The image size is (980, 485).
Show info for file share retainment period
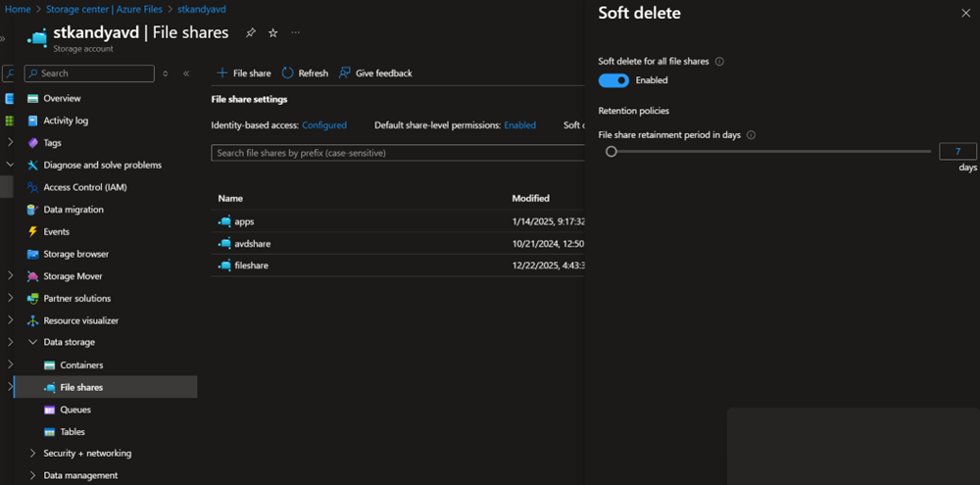tap(751, 135)
